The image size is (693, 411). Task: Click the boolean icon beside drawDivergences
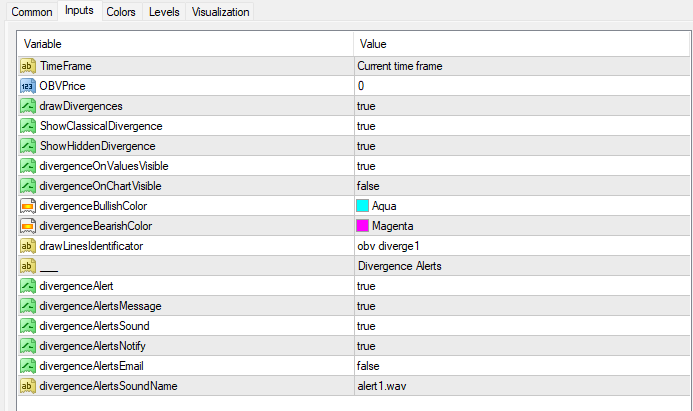click(28, 106)
